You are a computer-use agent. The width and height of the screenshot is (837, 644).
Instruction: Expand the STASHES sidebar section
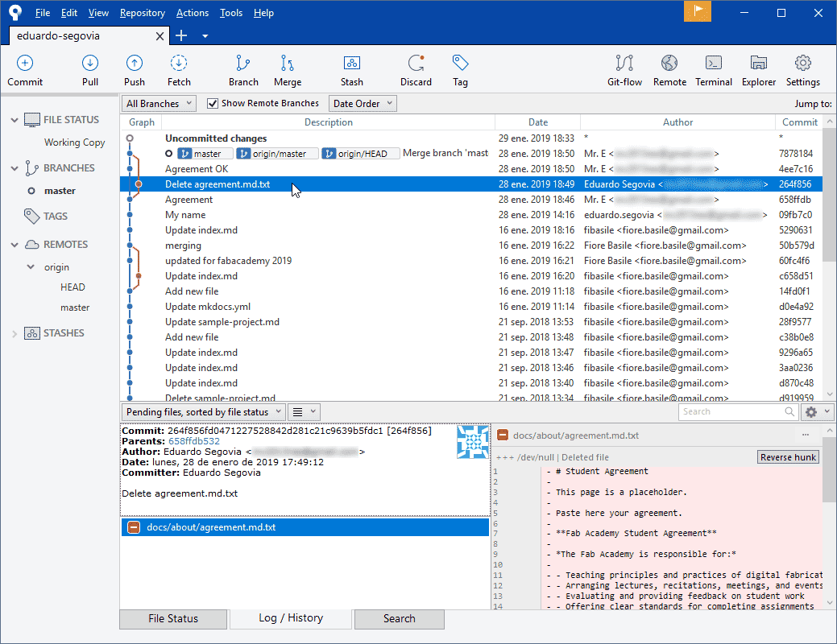(14, 333)
